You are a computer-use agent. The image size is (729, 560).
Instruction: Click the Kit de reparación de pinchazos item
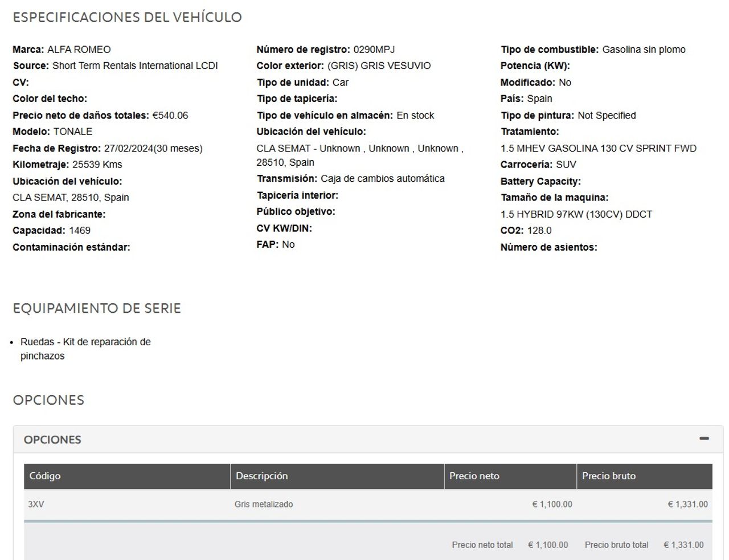[x=85, y=349]
